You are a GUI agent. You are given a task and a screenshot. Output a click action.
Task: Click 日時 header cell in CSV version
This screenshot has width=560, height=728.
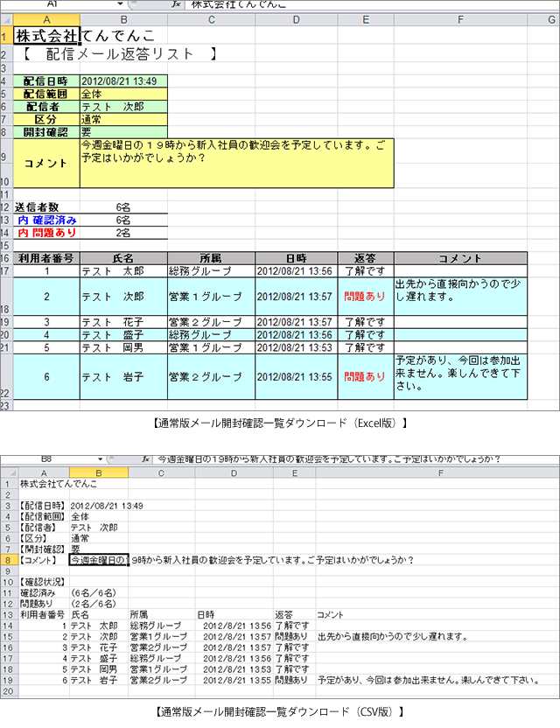(234, 615)
